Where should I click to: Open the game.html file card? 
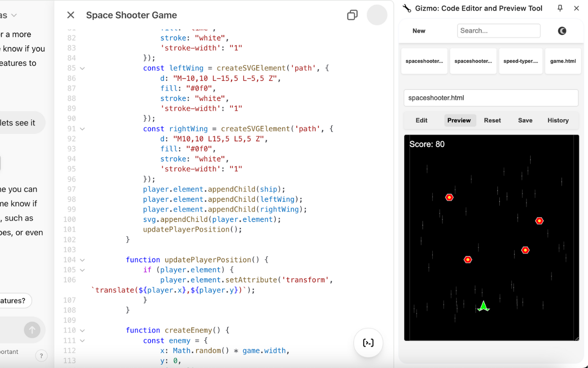pos(563,61)
